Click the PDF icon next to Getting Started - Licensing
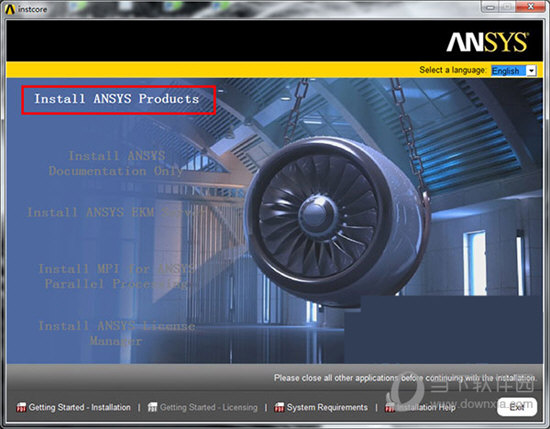 point(152,407)
